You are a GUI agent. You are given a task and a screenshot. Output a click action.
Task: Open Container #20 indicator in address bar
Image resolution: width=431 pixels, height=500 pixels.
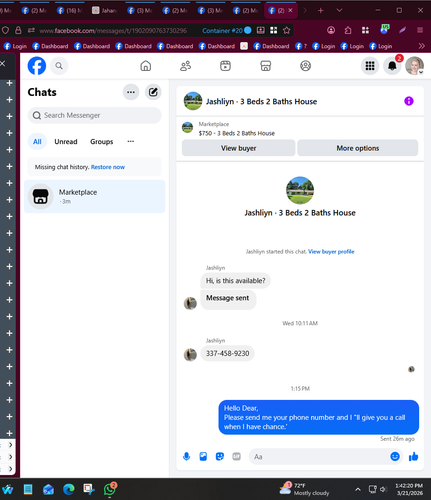pos(226,30)
